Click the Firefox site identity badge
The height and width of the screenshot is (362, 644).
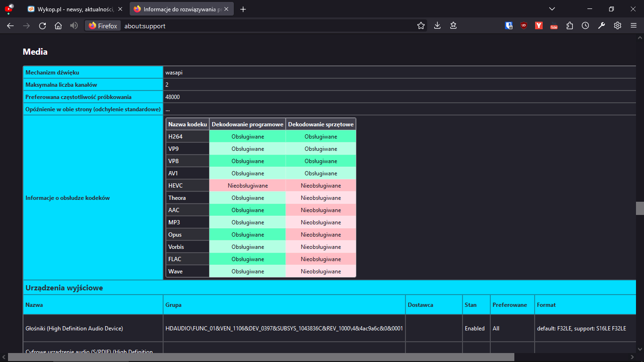[x=103, y=26]
